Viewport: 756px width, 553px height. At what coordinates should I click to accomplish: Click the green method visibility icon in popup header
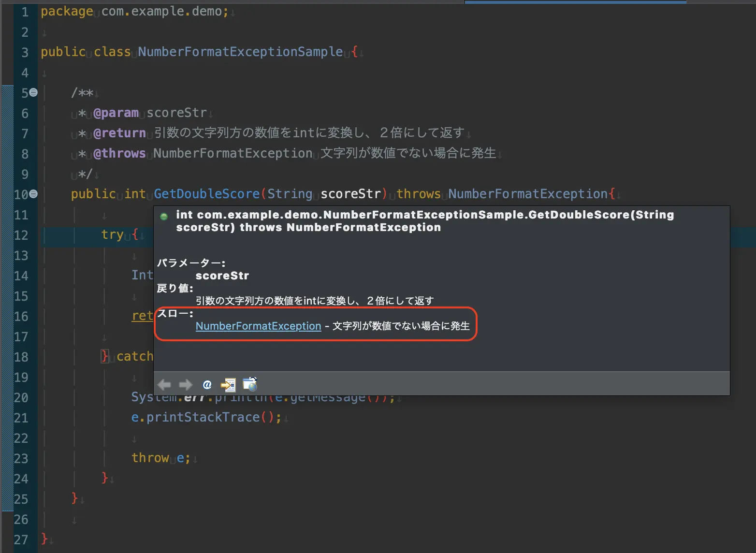click(x=164, y=217)
